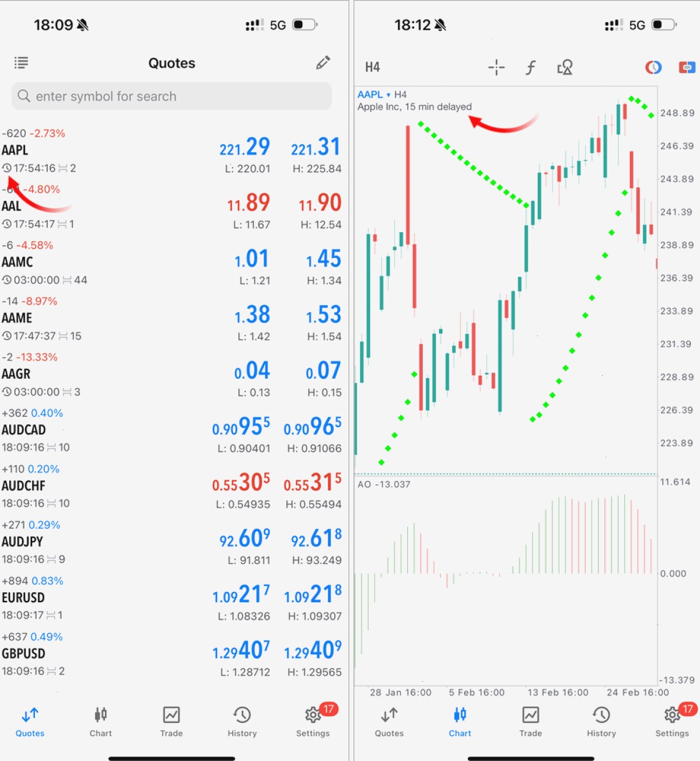
Task: Tap the spread icon in the AUDCAD row
Action: pyautogui.click(x=52, y=448)
